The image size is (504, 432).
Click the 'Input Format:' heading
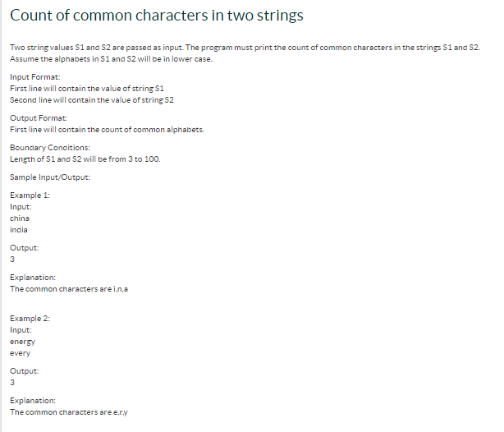pos(34,76)
